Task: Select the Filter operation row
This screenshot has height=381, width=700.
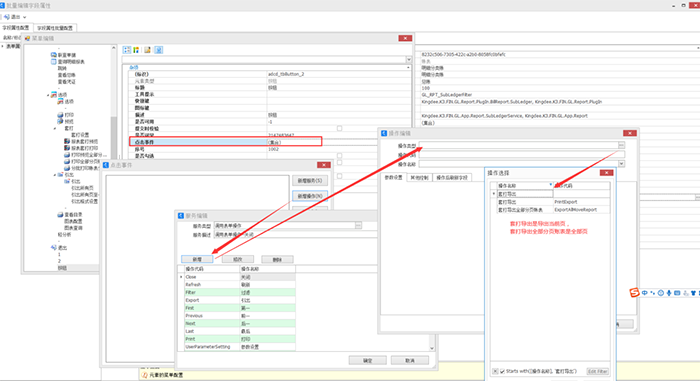Action: tap(240, 292)
